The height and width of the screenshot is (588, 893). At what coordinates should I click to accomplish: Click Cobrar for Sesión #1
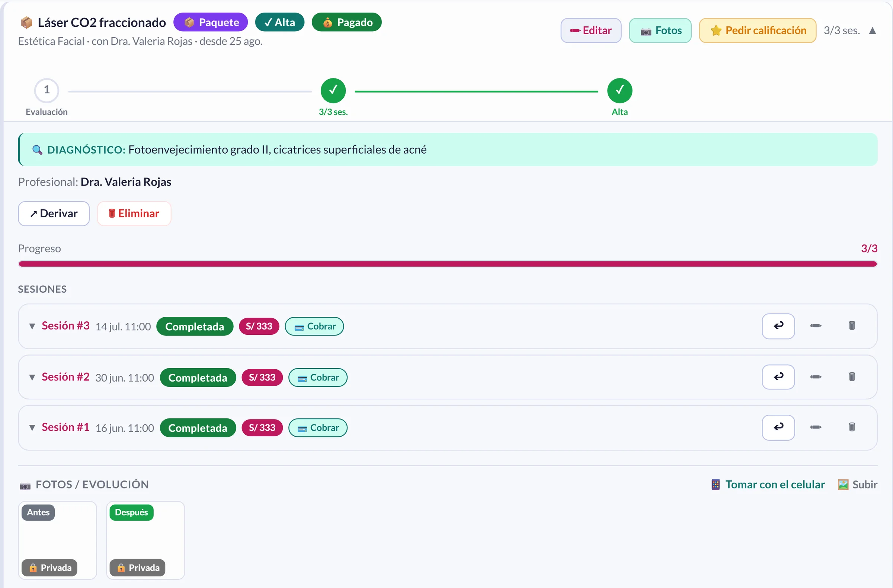[318, 427]
